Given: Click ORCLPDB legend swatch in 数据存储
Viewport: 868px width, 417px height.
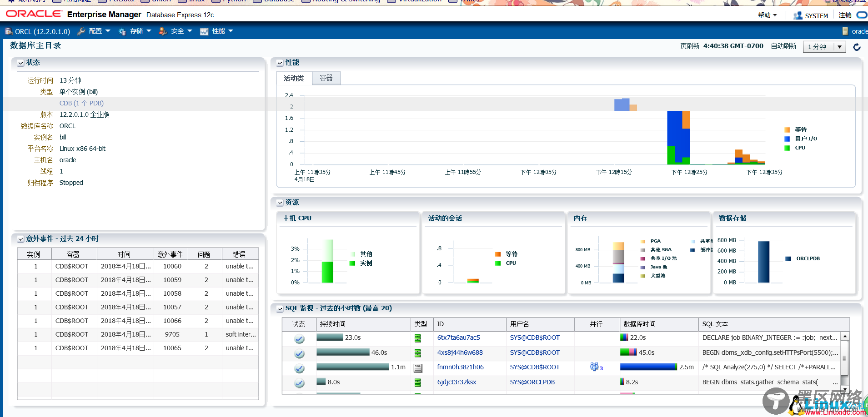Looking at the screenshot, I should [788, 259].
